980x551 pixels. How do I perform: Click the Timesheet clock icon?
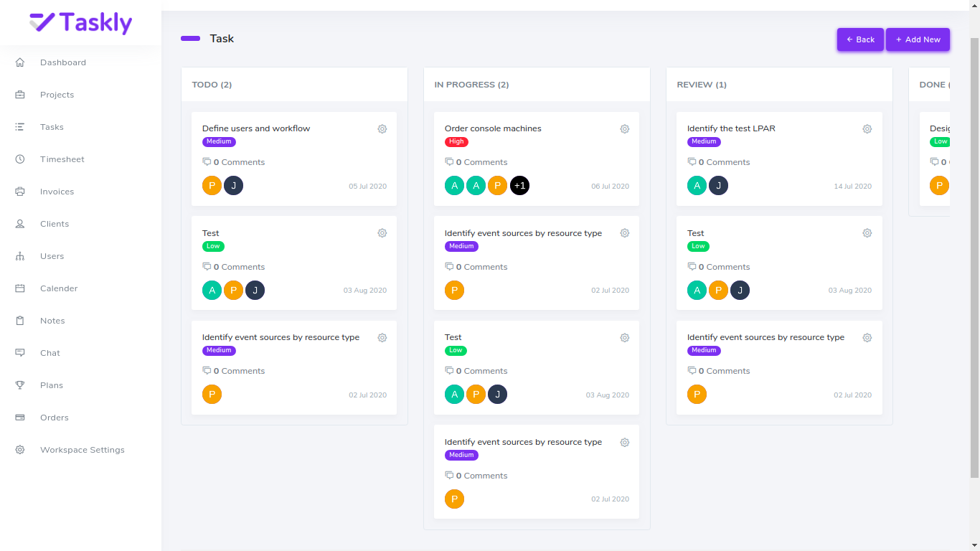click(x=20, y=159)
